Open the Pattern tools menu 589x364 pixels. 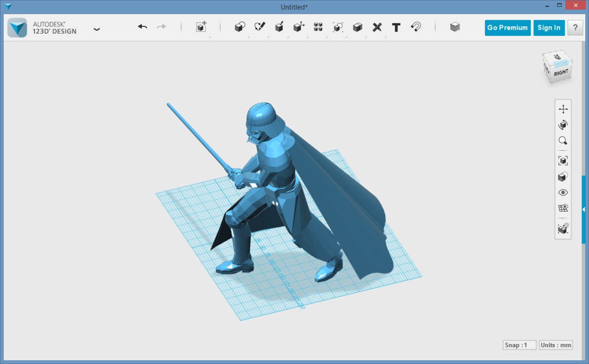318,27
